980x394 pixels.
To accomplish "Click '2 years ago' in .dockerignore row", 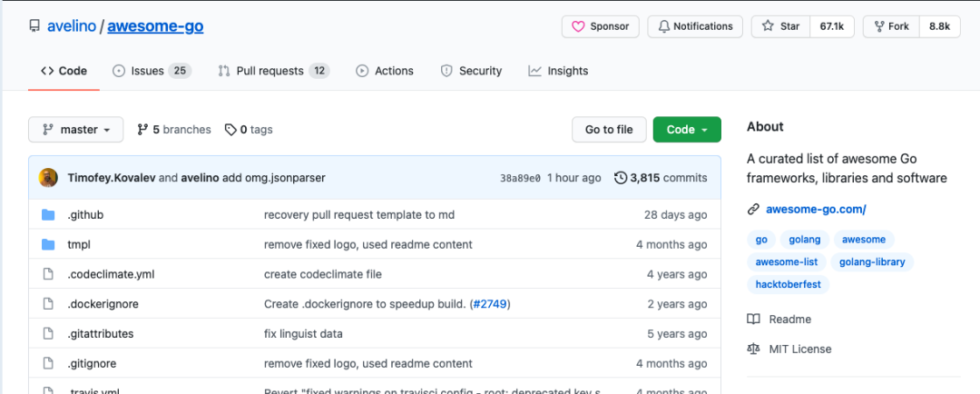I will coord(677,304).
